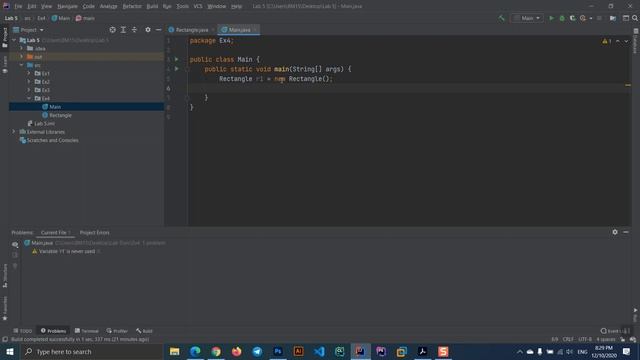Open the Terminal tool window button
640x360 pixels.
pyautogui.click(x=87, y=331)
